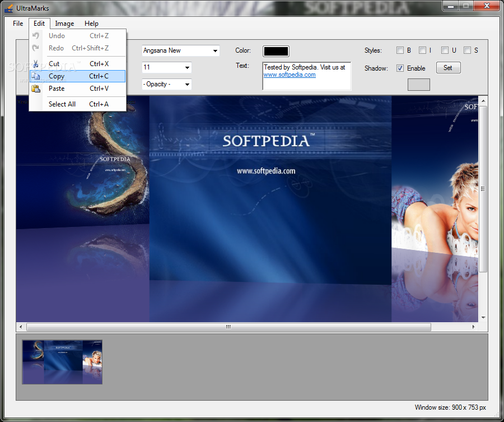Viewport: 504px width, 422px height.
Task: Select the Softpedia image thumbnail
Action: 62,362
